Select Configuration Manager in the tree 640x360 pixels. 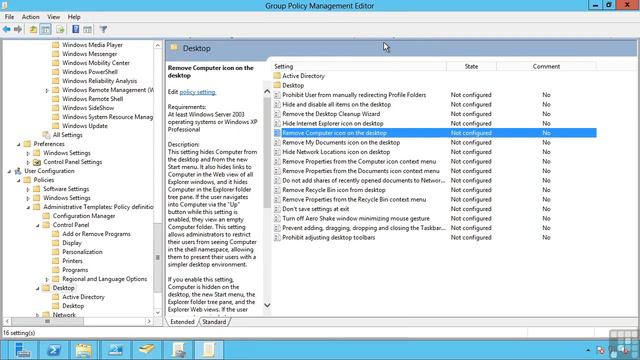click(x=84, y=216)
